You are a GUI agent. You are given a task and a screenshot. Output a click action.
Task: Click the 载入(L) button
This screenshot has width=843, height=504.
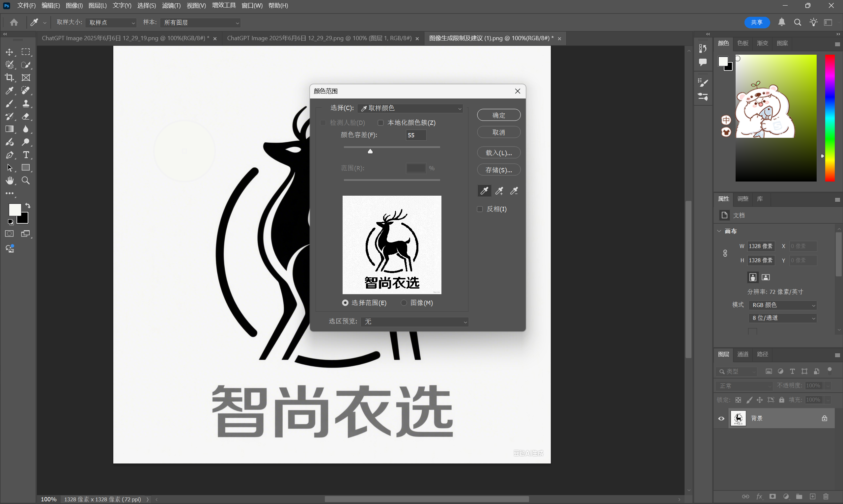point(498,153)
